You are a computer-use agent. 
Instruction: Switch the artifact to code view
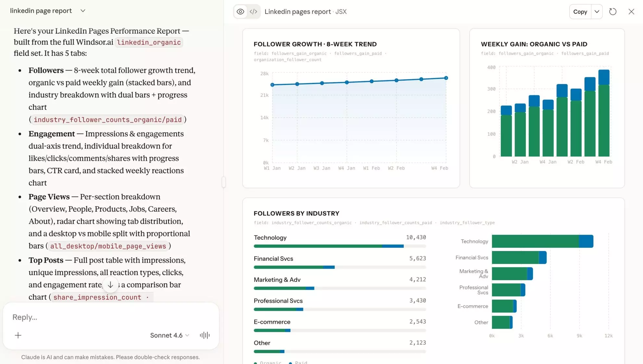(x=254, y=11)
